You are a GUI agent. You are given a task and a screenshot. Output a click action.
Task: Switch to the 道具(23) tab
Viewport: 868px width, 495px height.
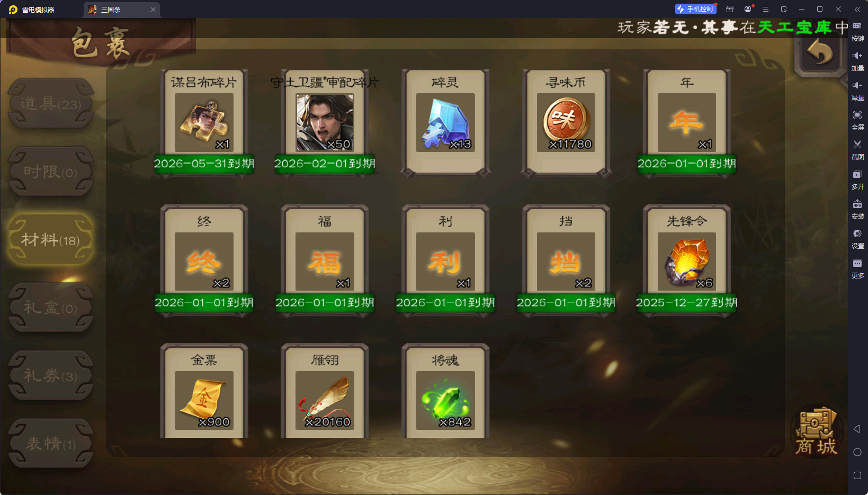pos(51,104)
